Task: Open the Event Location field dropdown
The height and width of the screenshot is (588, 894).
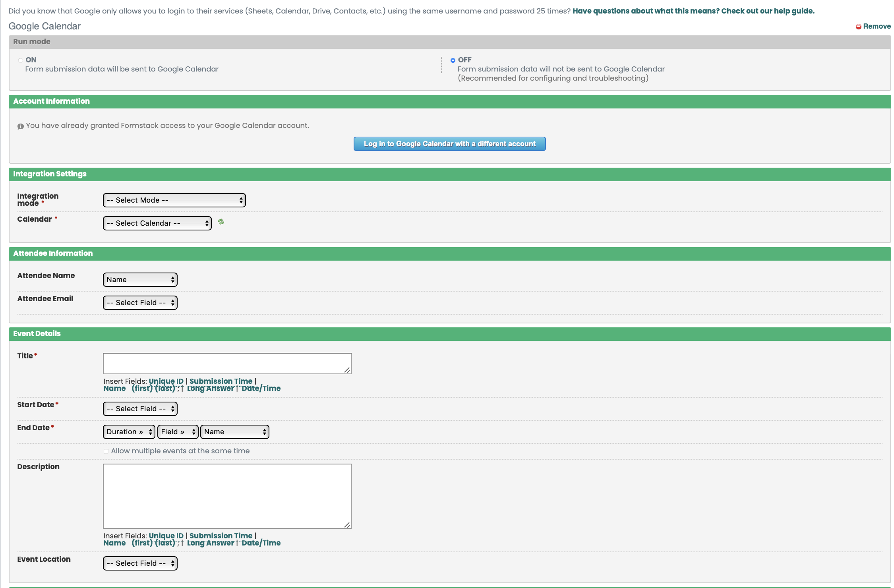Action: pyautogui.click(x=139, y=563)
